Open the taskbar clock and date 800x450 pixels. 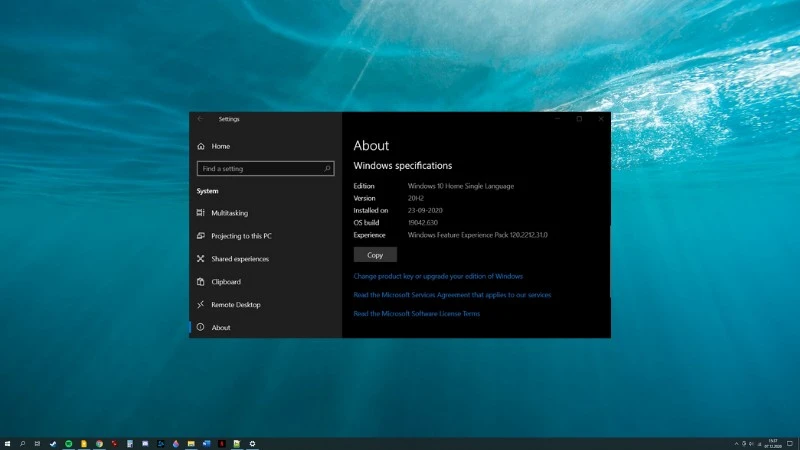point(773,443)
